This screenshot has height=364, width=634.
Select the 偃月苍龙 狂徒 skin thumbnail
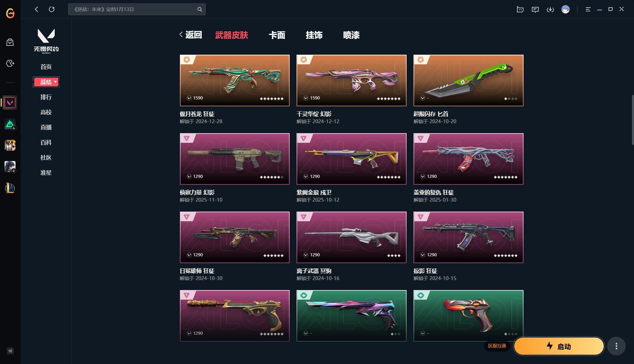click(235, 81)
